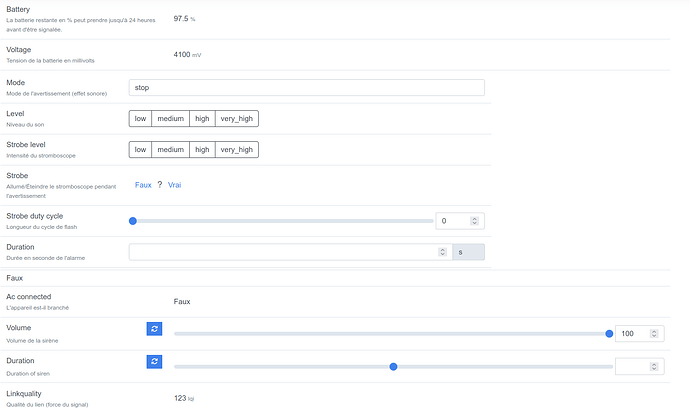Click the Volume slider track

click(390, 334)
